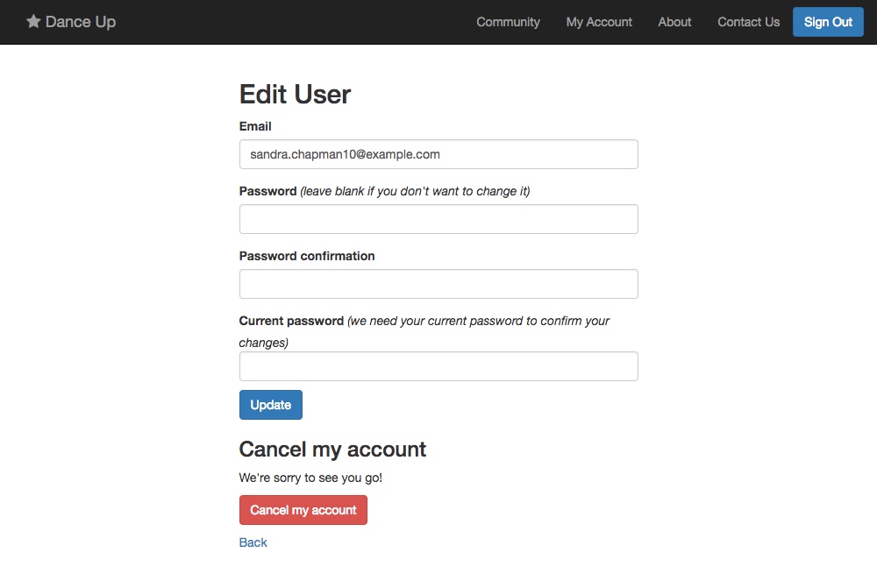
Task: Open the About page
Action: click(x=674, y=22)
